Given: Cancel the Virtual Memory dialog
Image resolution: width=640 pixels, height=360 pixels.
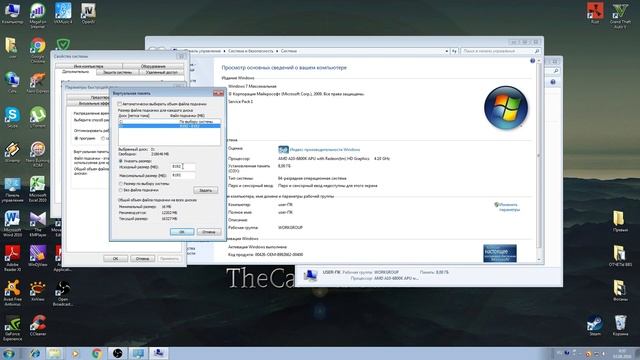Looking at the screenshot, I should point(209,231).
